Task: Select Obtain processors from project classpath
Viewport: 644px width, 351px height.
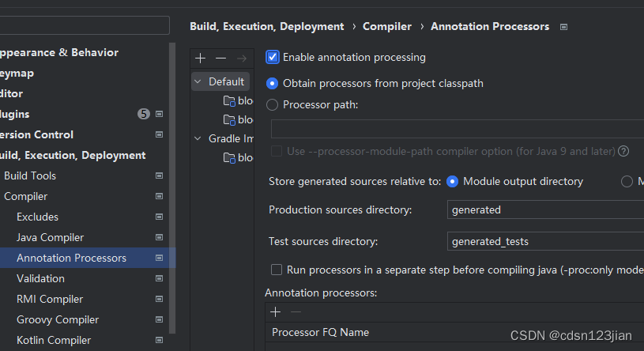Action: pyautogui.click(x=273, y=83)
